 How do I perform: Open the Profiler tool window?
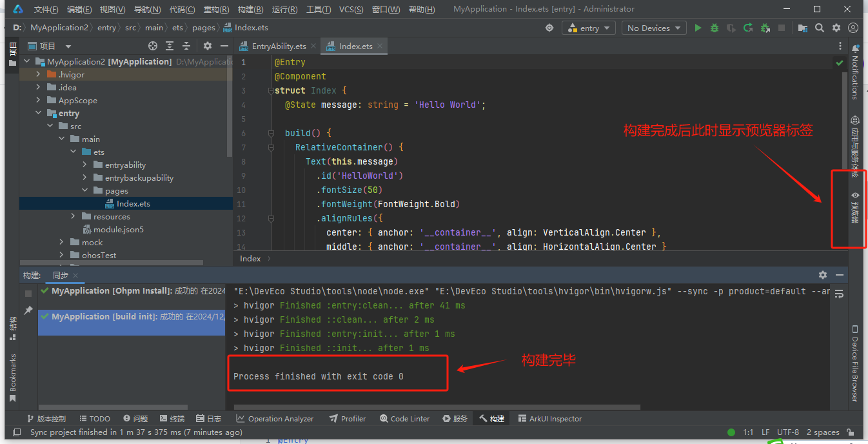(348, 418)
